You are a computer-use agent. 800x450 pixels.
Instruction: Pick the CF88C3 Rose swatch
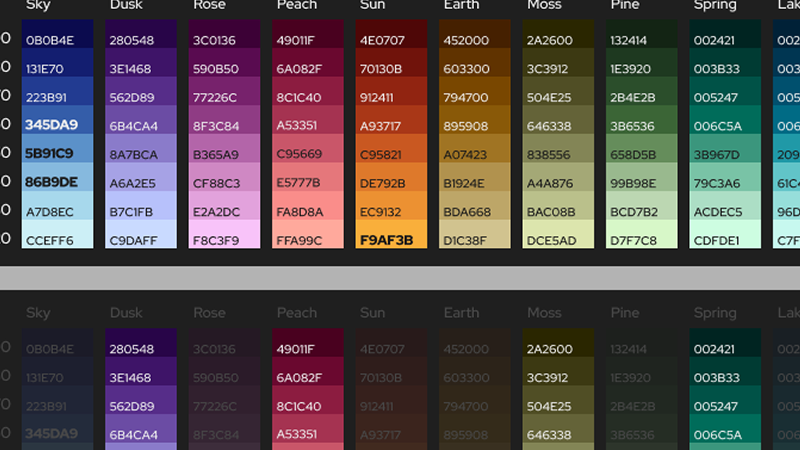[224, 177]
